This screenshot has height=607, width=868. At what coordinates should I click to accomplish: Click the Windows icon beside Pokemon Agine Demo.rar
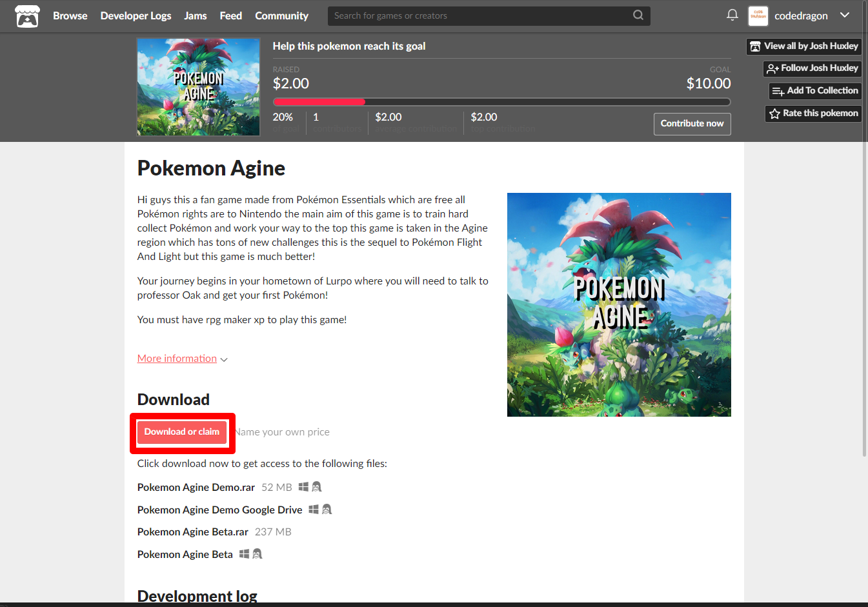click(x=303, y=487)
